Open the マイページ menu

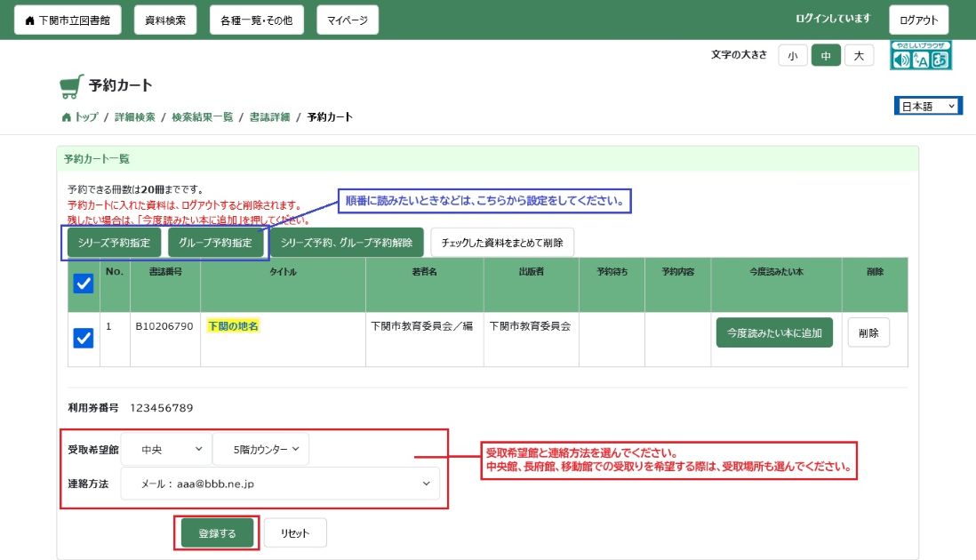[348, 20]
